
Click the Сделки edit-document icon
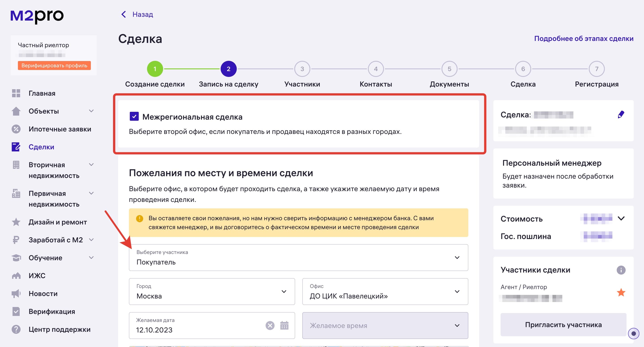point(16,147)
